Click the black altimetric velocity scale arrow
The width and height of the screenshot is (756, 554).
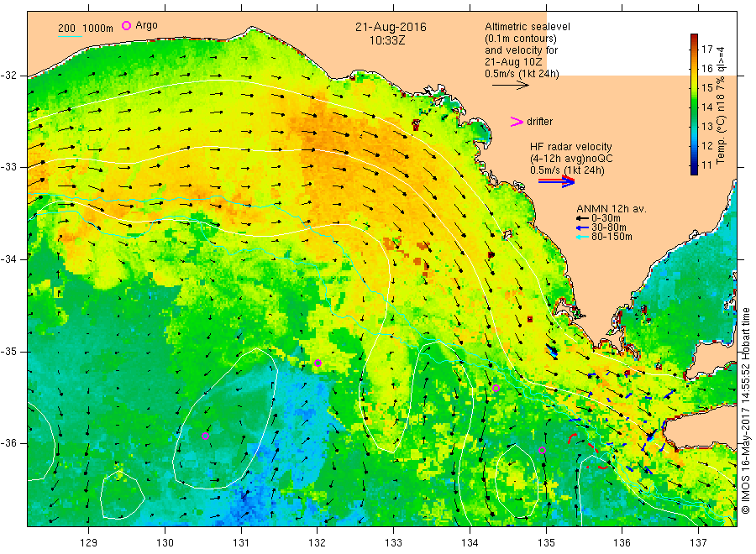(510, 86)
